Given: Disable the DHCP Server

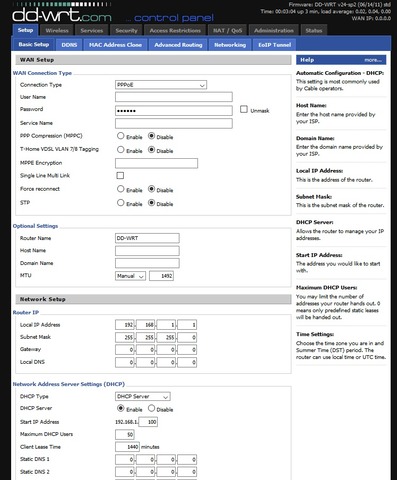Looking at the screenshot, I should tap(151, 408).
